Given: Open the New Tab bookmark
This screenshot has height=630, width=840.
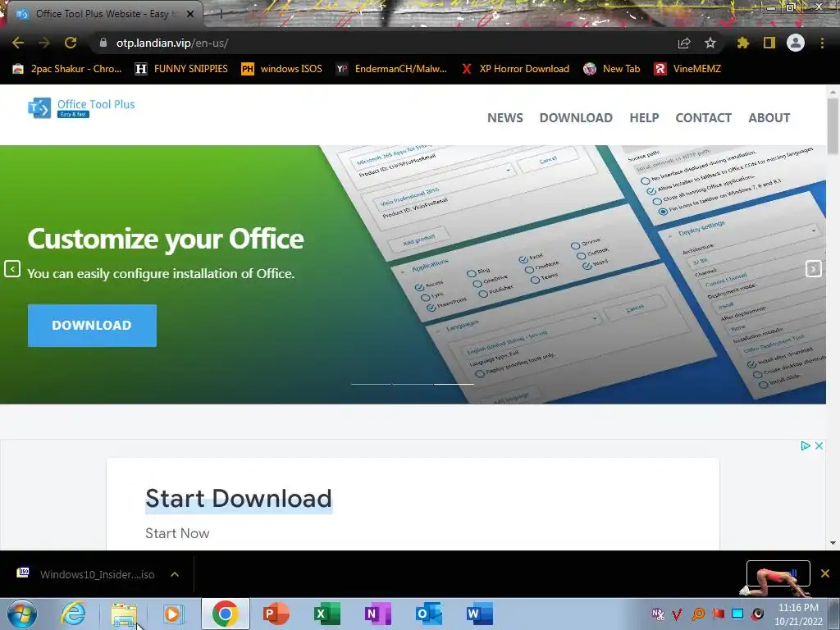Looking at the screenshot, I should (x=612, y=69).
